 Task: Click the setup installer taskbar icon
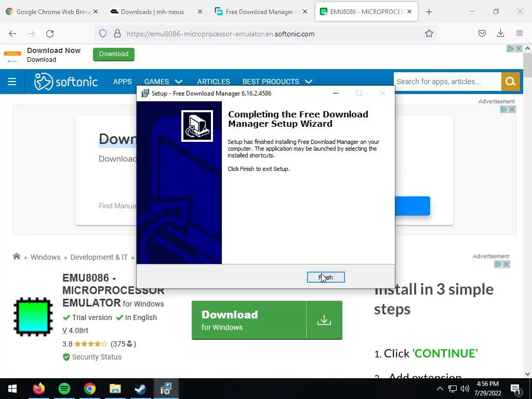coord(166,389)
